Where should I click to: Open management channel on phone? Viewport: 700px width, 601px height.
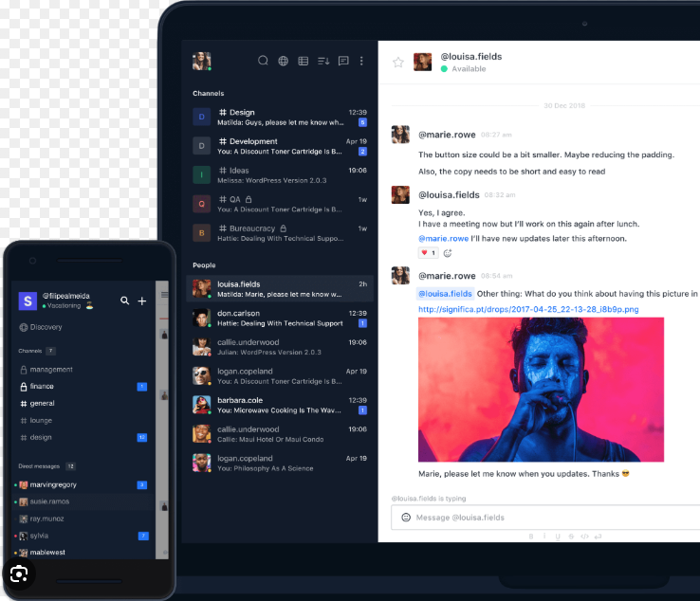click(83, 370)
